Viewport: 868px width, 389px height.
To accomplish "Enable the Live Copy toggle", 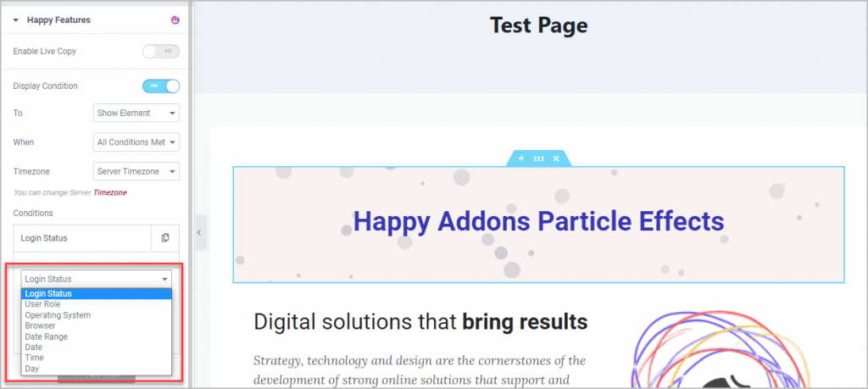I will point(161,52).
